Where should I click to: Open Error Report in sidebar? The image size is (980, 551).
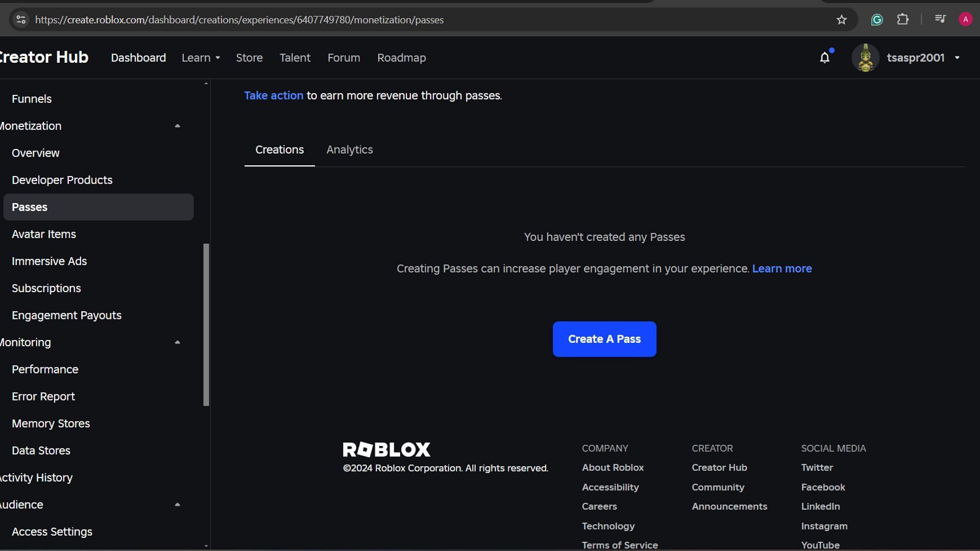43,396
